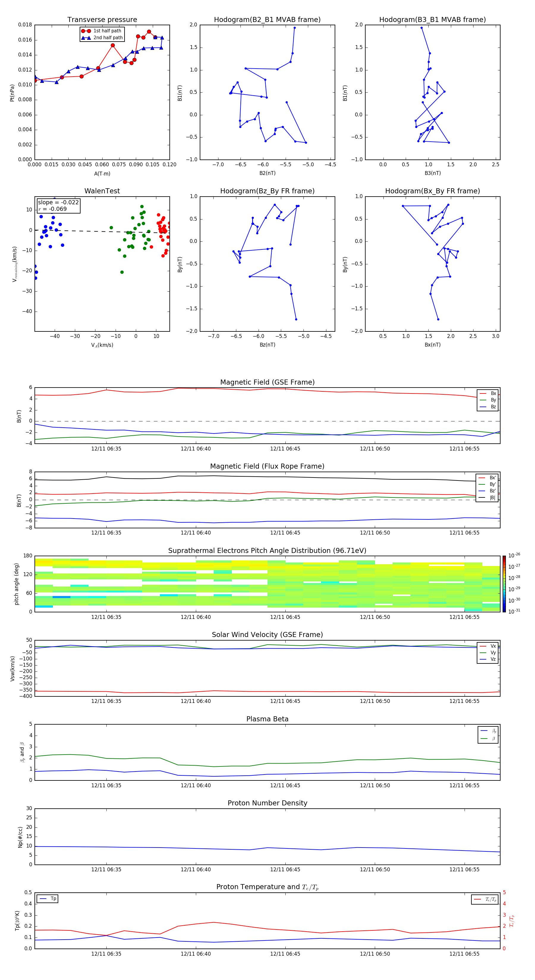Click the 'Transverse pressure' plot title

point(102,19)
